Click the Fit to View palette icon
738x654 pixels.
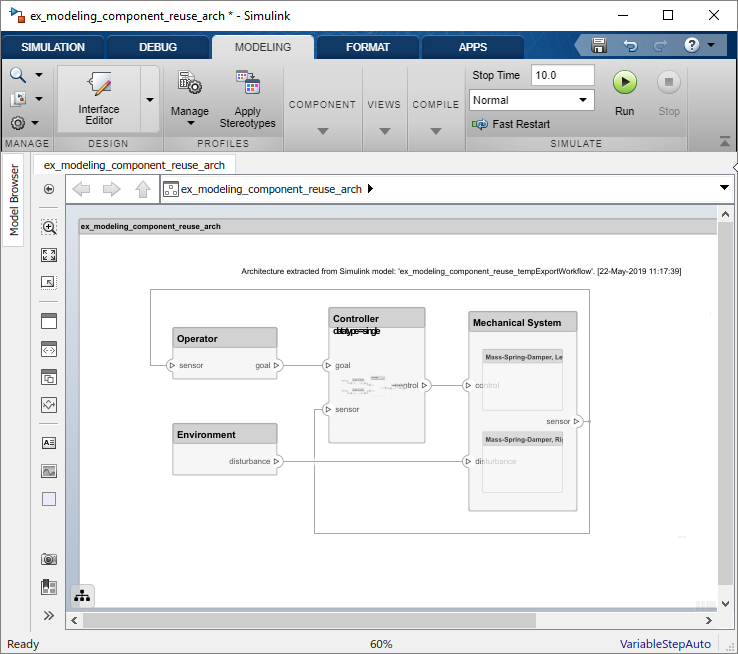pos(49,255)
